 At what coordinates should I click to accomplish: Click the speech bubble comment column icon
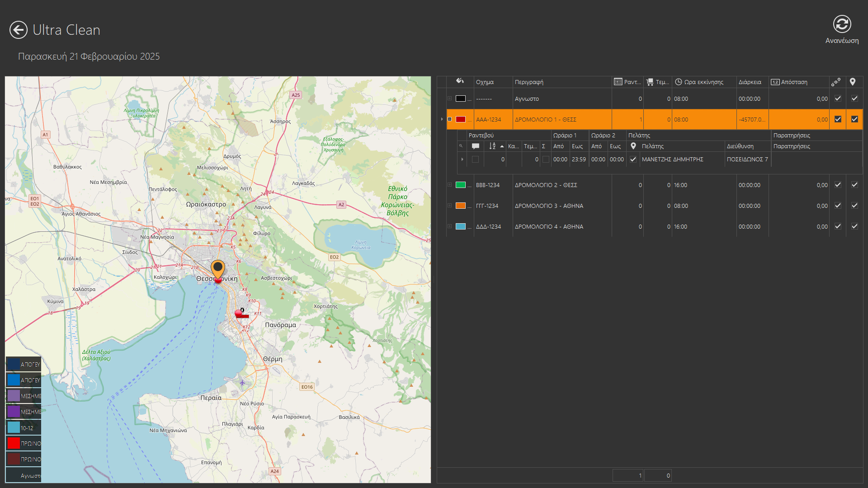tap(475, 146)
